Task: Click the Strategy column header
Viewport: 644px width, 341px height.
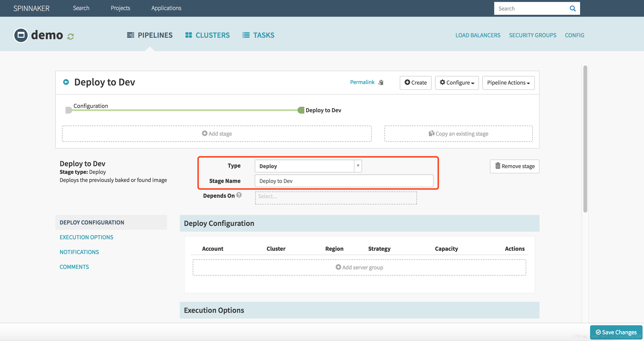Action: tap(379, 249)
